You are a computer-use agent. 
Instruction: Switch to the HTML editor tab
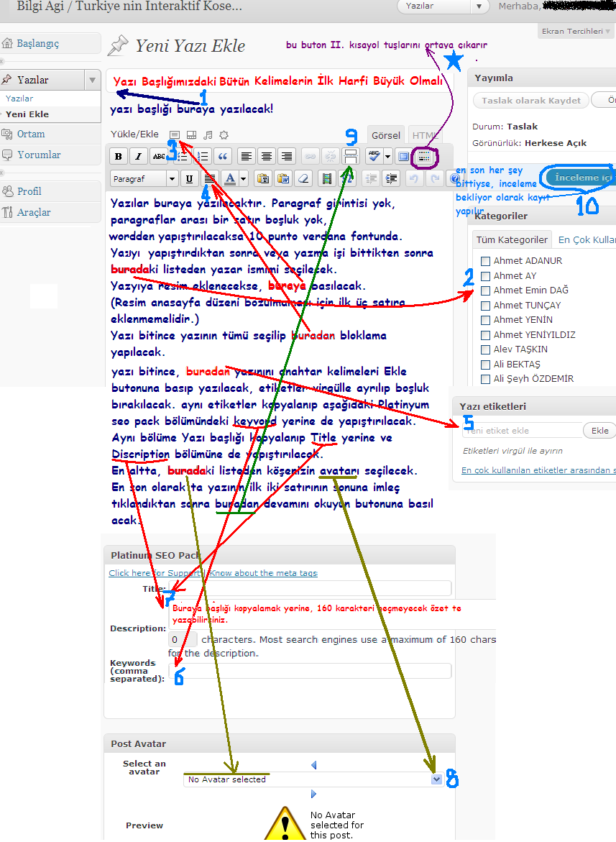click(x=423, y=135)
